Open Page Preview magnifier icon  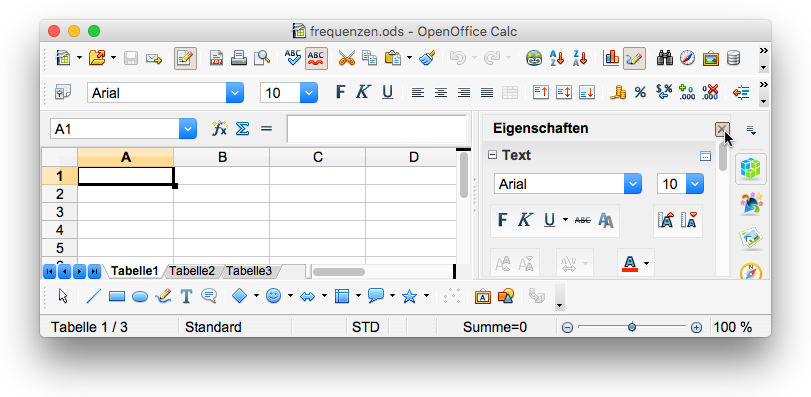[x=262, y=58]
